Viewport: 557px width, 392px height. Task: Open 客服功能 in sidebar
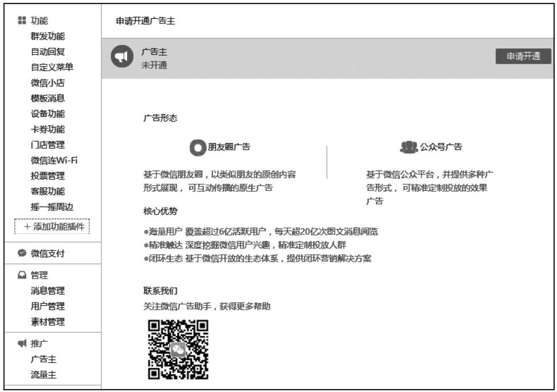click(x=48, y=191)
